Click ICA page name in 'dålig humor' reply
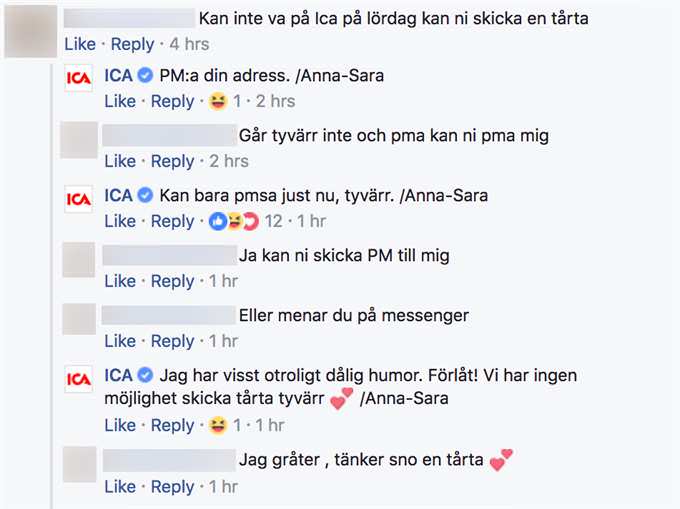This screenshot has width=680, height=509. [118, 375]
